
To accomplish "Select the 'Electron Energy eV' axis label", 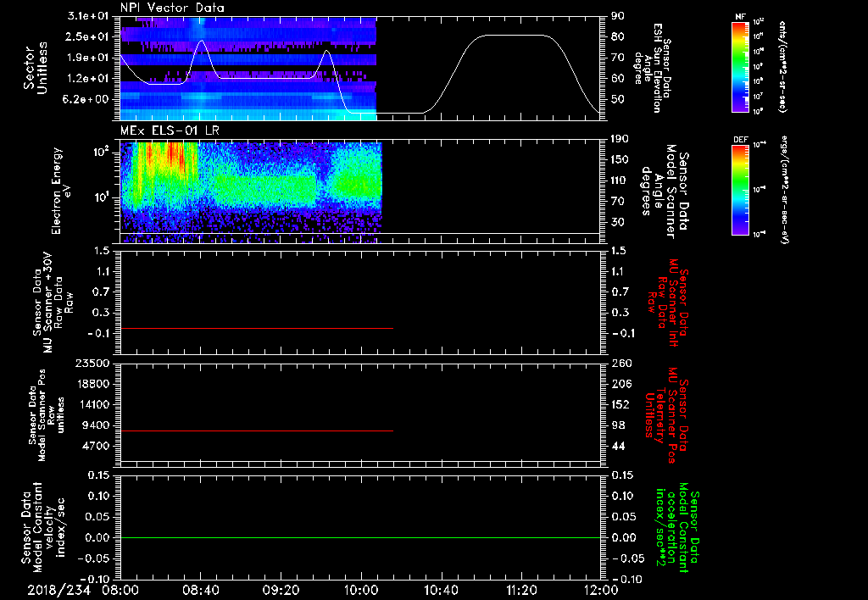I will (61, 191).
